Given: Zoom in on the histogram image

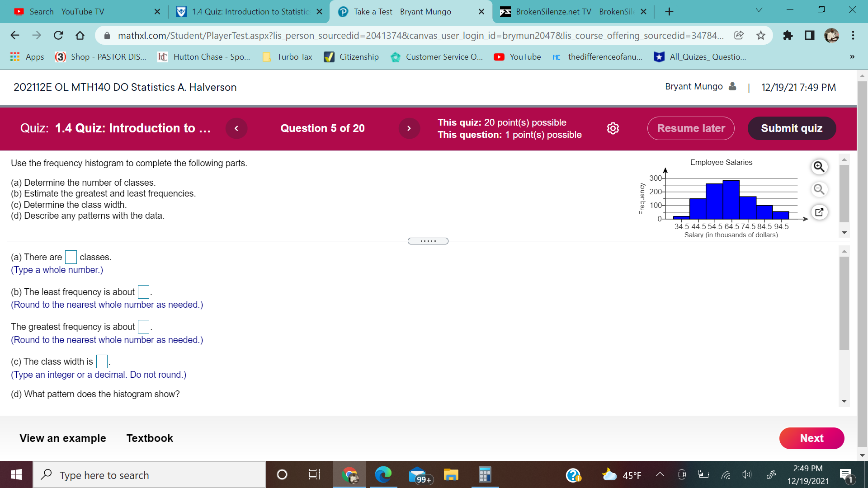Looking at the screenshot, I should [x=819, y=167].
